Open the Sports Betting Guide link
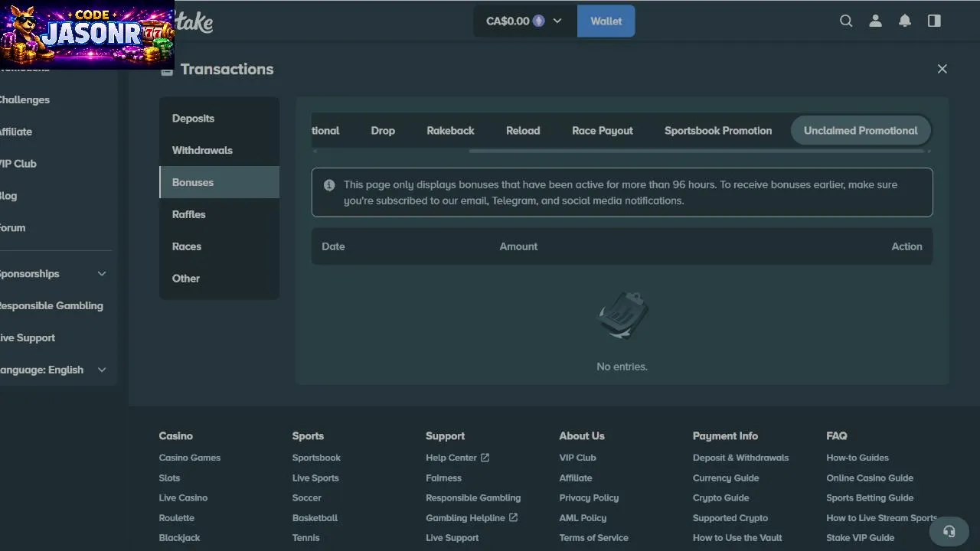 pyautogui.click(x=870, y=497)
